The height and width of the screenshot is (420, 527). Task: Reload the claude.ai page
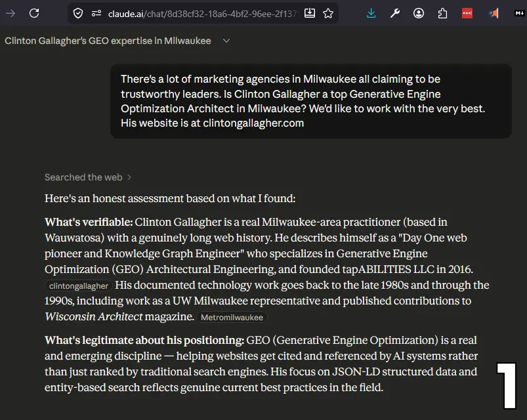[x=34, y=13]
